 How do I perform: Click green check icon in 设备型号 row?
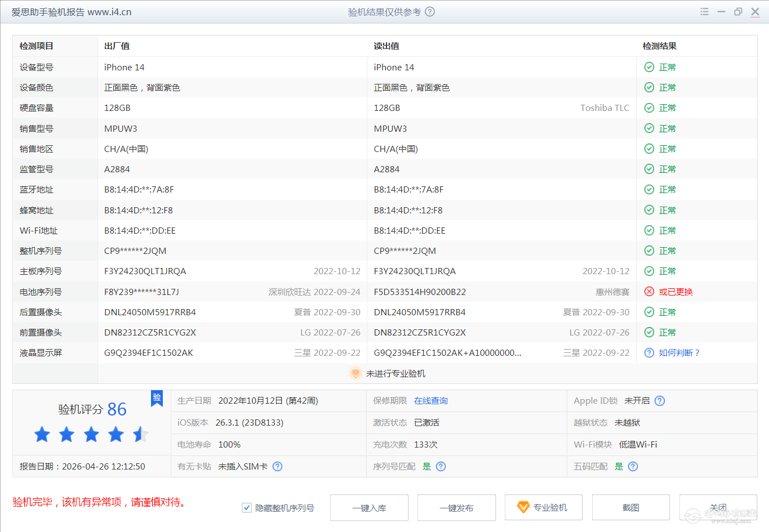point(649,67)
